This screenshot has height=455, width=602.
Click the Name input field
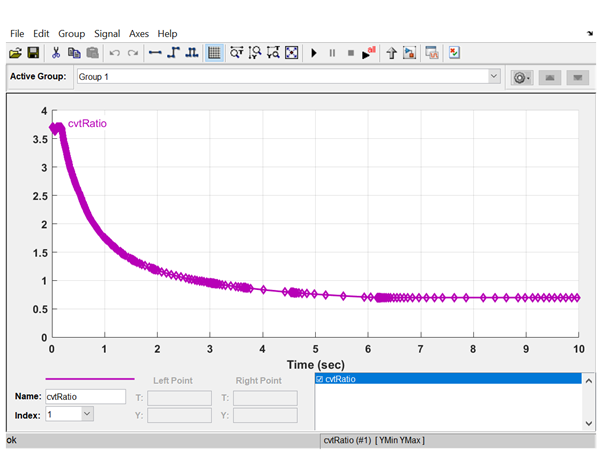pos(85,397)
